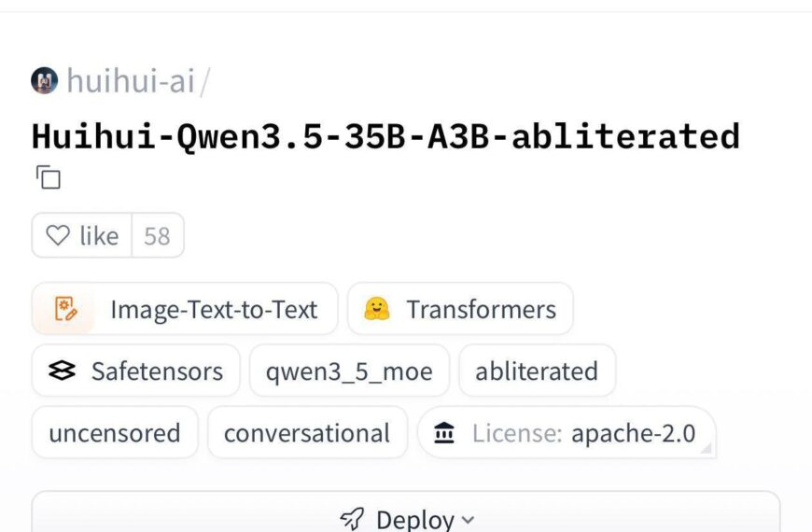Open the uncensored tag
The height and width of the screenshot is (532, 812).
(x=115, y=433)
